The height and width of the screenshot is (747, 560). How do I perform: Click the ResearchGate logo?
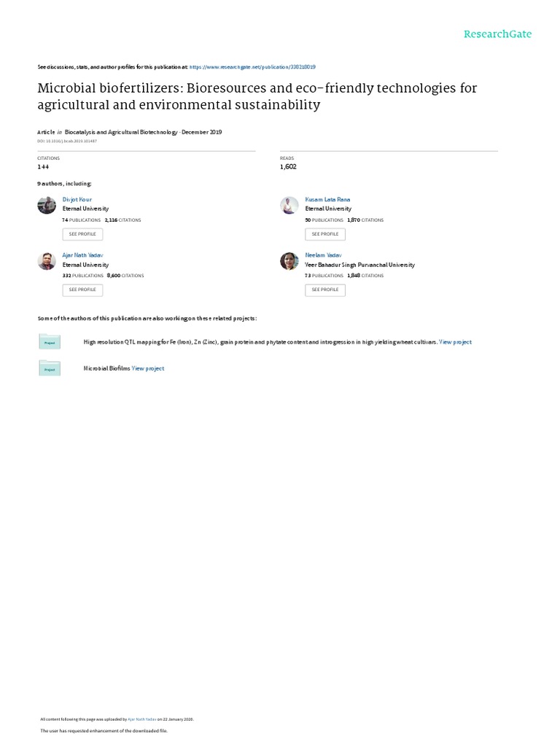(497, 34)
